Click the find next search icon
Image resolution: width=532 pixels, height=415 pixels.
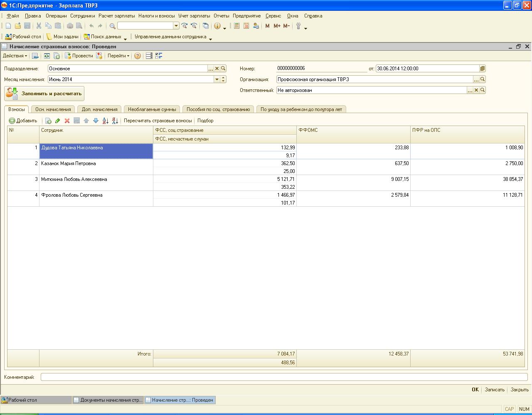pos(185,26)
